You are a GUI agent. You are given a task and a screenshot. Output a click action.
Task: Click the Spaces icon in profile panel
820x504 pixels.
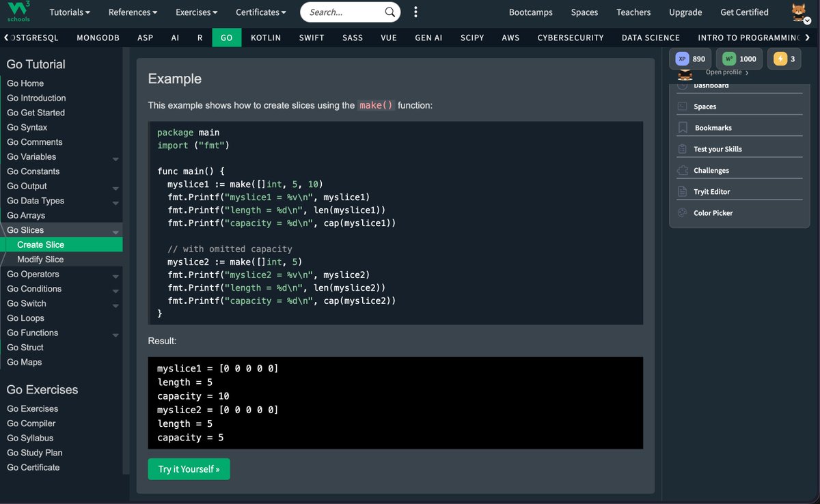click(682, 107)
